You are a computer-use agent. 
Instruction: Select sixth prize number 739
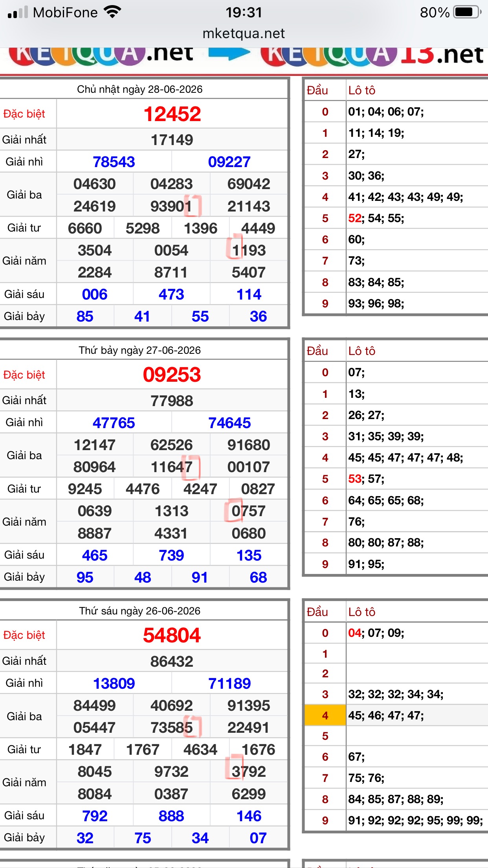[171, 555]
